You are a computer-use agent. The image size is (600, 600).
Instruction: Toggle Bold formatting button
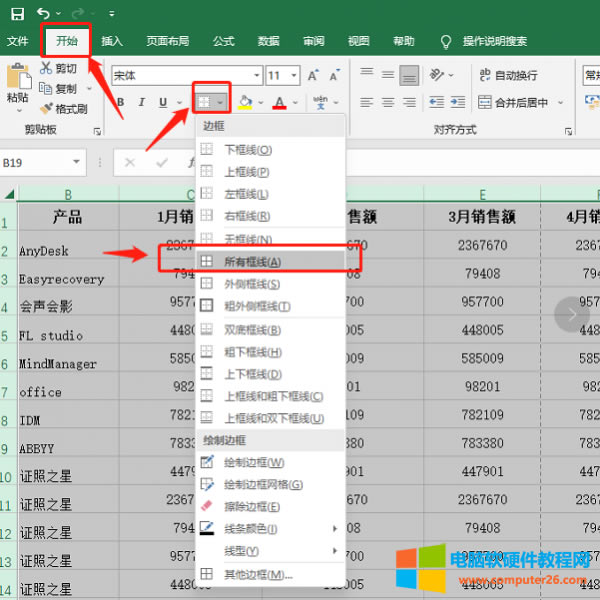pyautogui.click(x=119, y=102)
